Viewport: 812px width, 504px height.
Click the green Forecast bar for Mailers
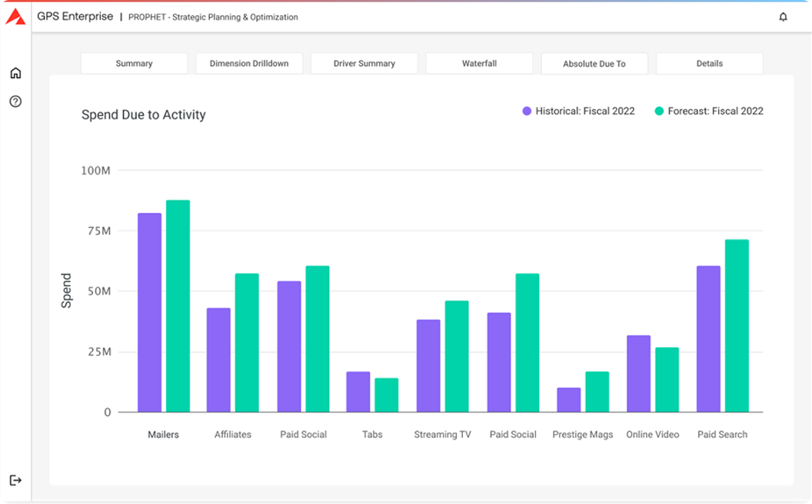pyautogui.click(x=175, y=307)
